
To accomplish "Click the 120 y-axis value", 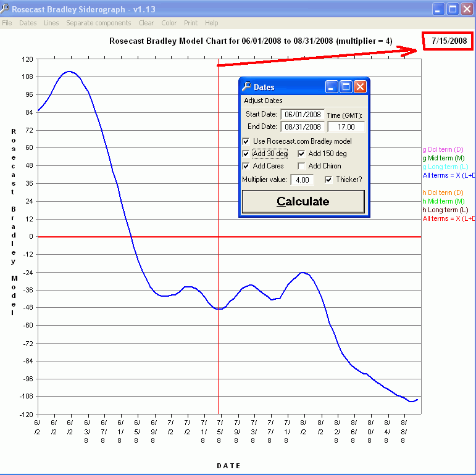I will [x=27, y=59].
